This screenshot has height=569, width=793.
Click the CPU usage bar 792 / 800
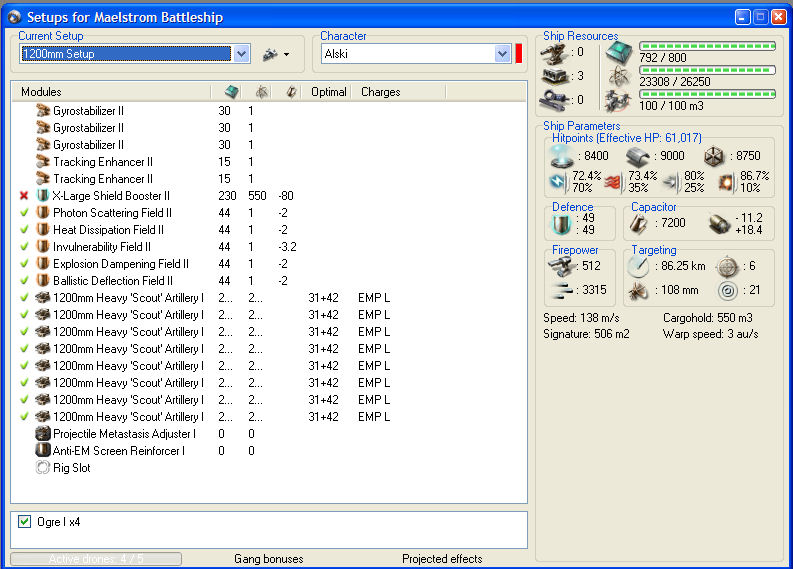707,46
